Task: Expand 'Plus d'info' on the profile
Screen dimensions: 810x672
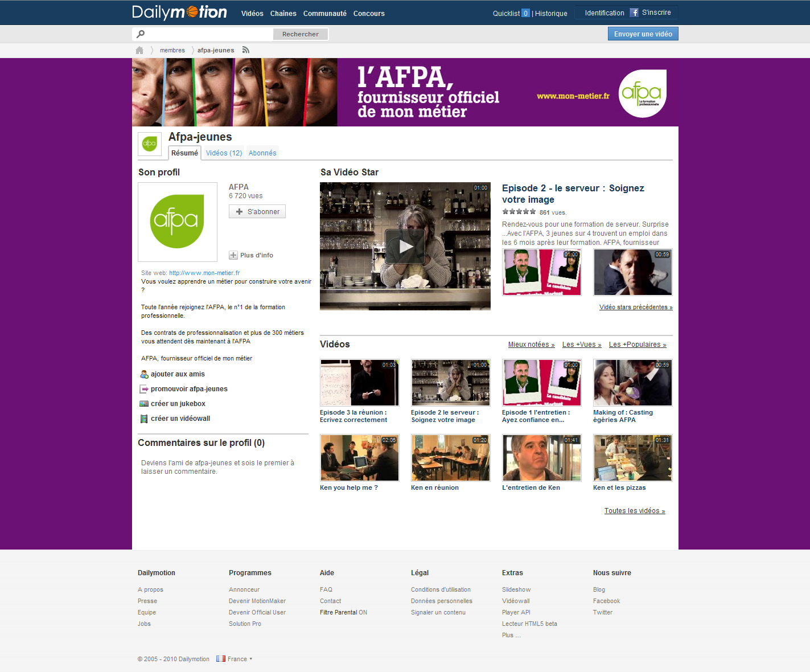Action: 251,255
